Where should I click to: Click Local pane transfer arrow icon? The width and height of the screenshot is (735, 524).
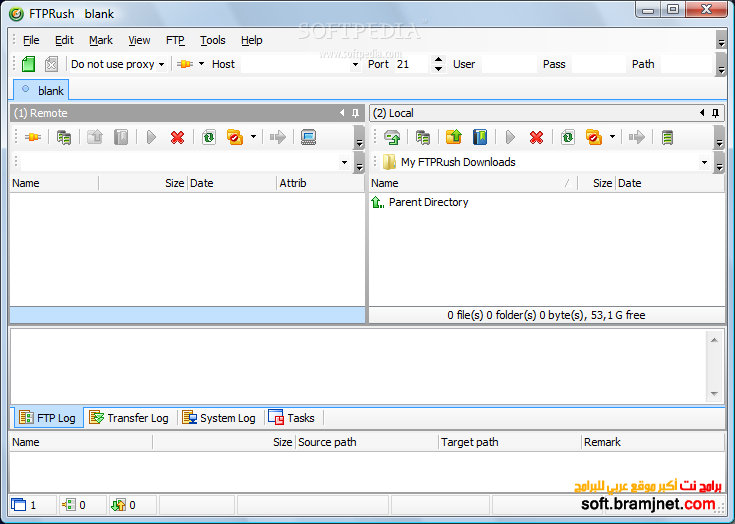point(637,137)
